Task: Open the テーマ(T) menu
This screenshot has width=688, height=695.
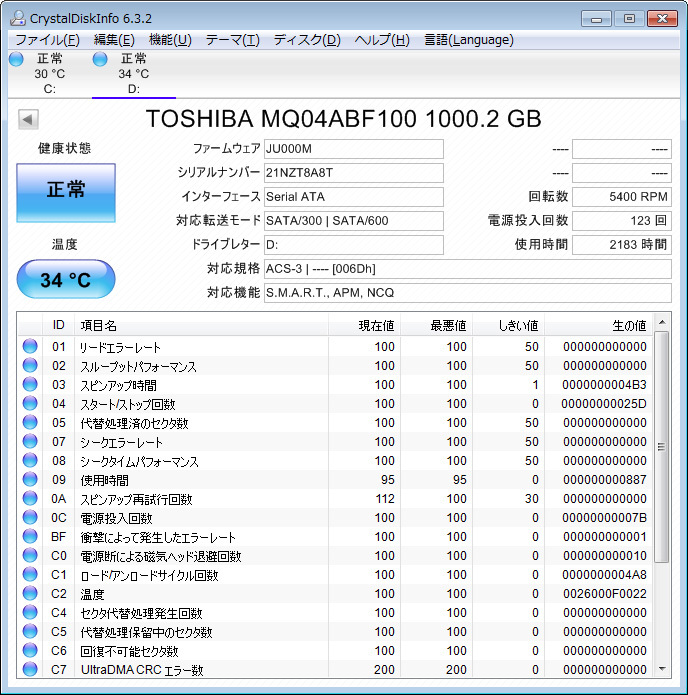Action: click(232, 40)
